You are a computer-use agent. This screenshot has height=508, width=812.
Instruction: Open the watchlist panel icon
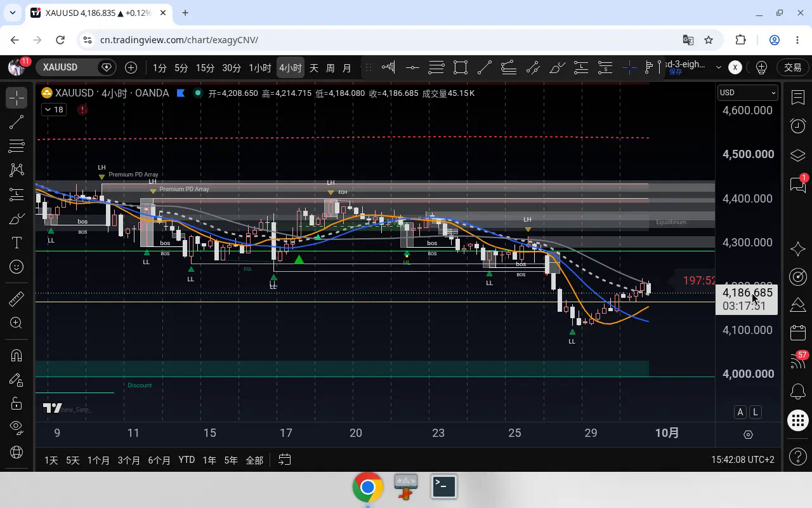(x=798, y=97)
